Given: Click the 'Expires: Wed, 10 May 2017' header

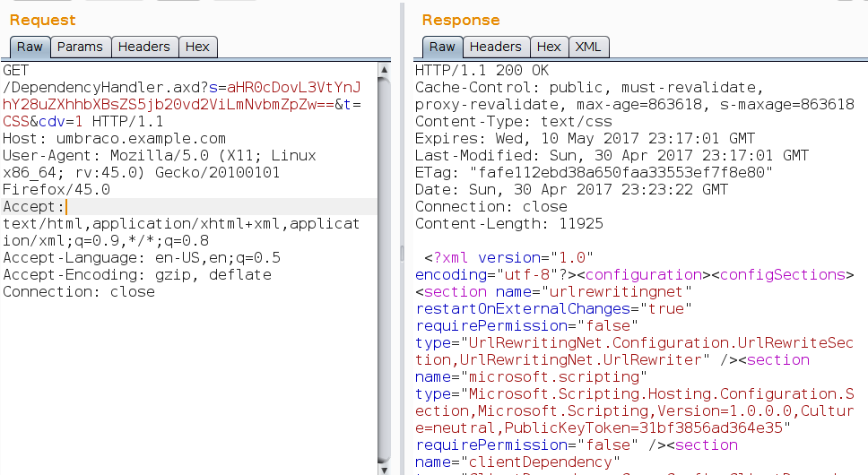Looking at the screenshot, I should [586, 139].
